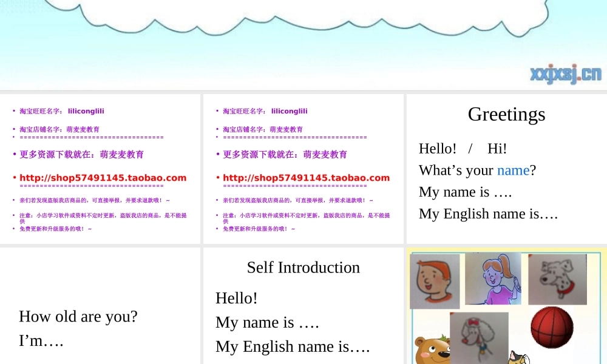
Task: Open the Greetings slide by its title
Action: (506, 114)
